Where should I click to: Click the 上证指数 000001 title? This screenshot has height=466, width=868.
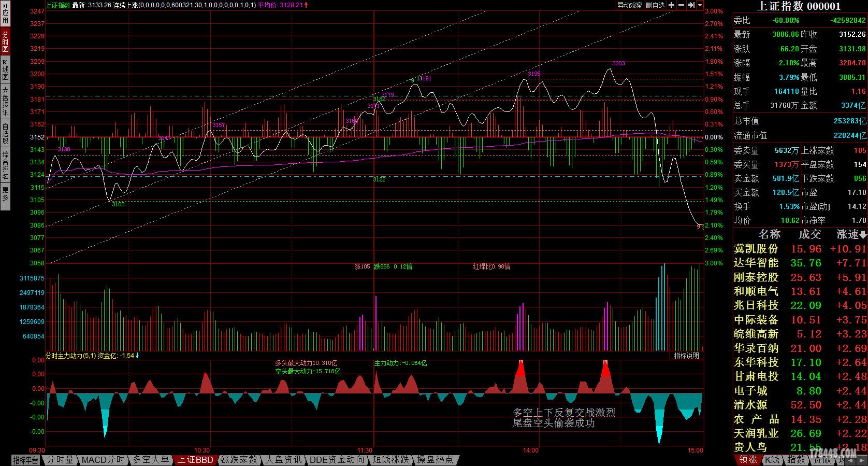pos(799,6)
